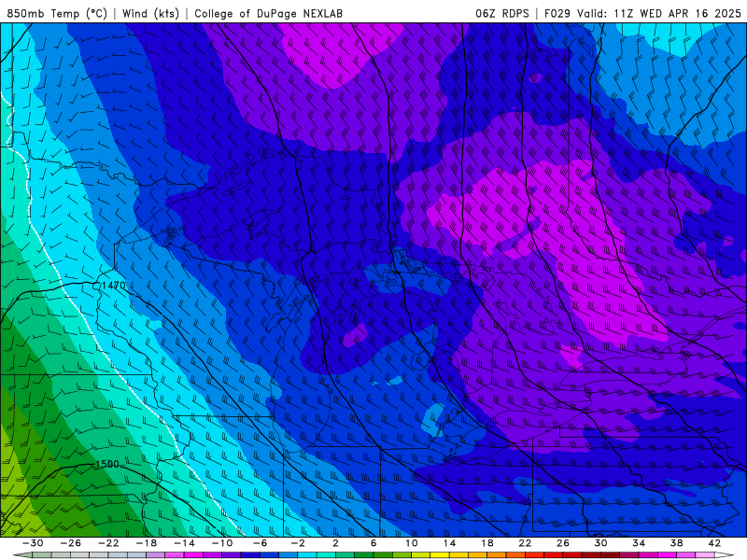Click the -30 color scale label
747x560 pixels.
pos(33,543)
